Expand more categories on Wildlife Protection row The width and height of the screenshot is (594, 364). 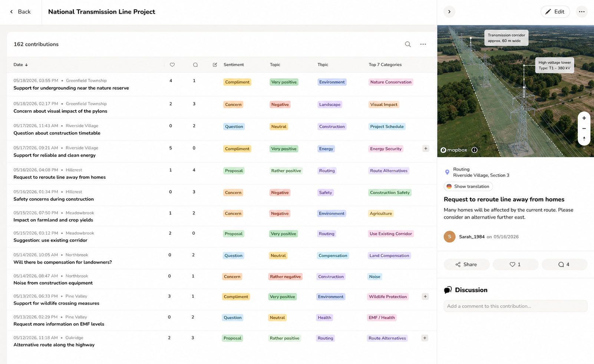[x=425, y=297]
